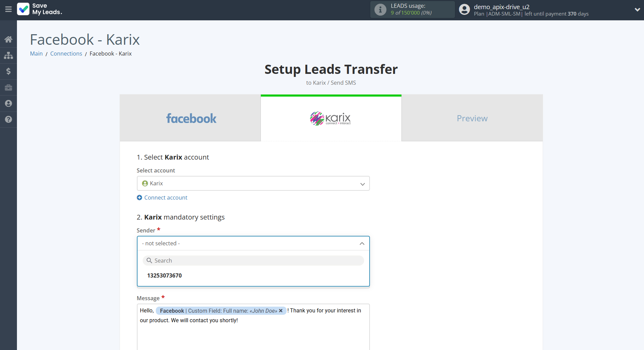Screen dimensions: 644x350
Task: Open the hamburger menu at top left
Action: tap(8, 9)
